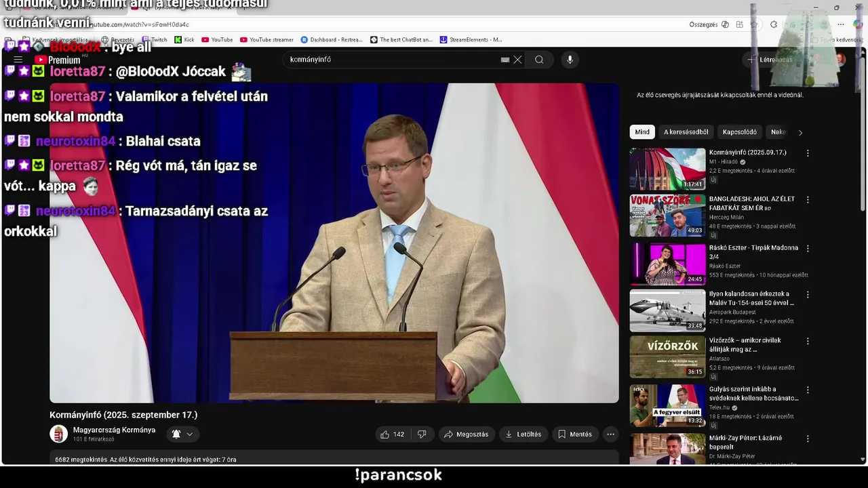Open options menu for Kormányinfó (2025.09.17.) suggestion

click(x=808, y=153)
